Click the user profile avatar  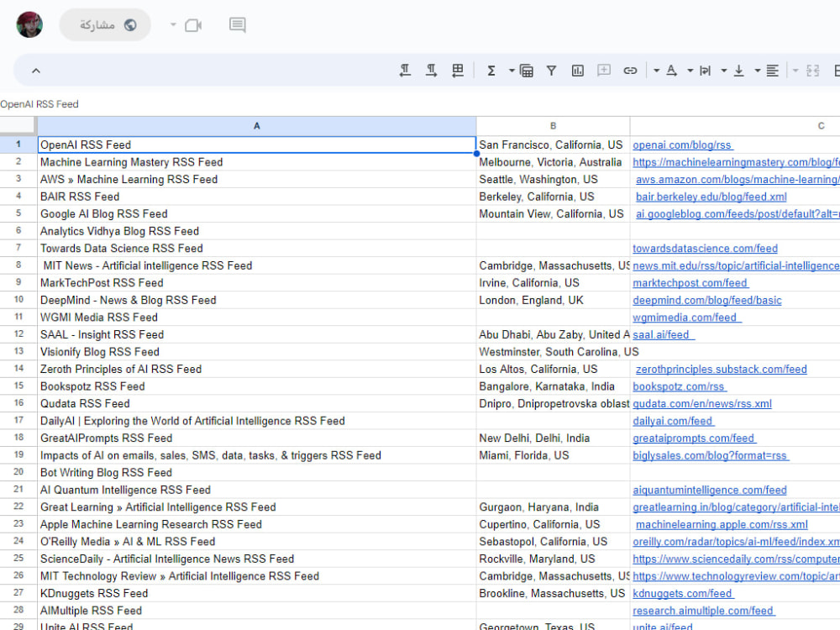coord(29,24)
